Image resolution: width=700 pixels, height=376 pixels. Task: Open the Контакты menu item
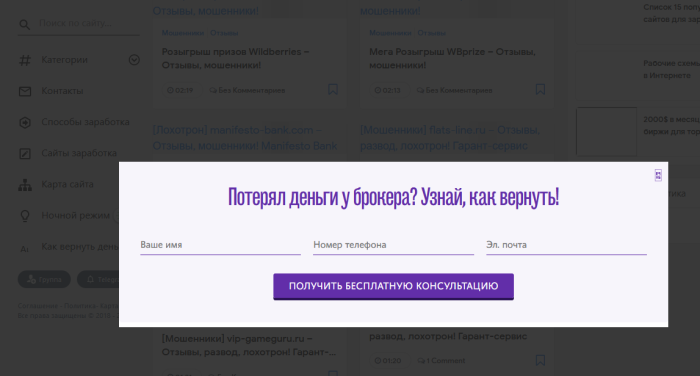pos(62,91)
